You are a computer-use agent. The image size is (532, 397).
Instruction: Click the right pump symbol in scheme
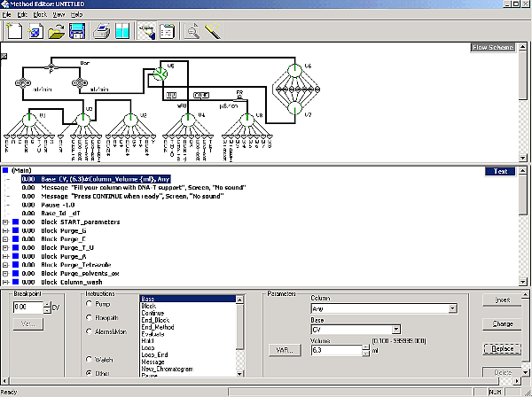tap(80, 82)
